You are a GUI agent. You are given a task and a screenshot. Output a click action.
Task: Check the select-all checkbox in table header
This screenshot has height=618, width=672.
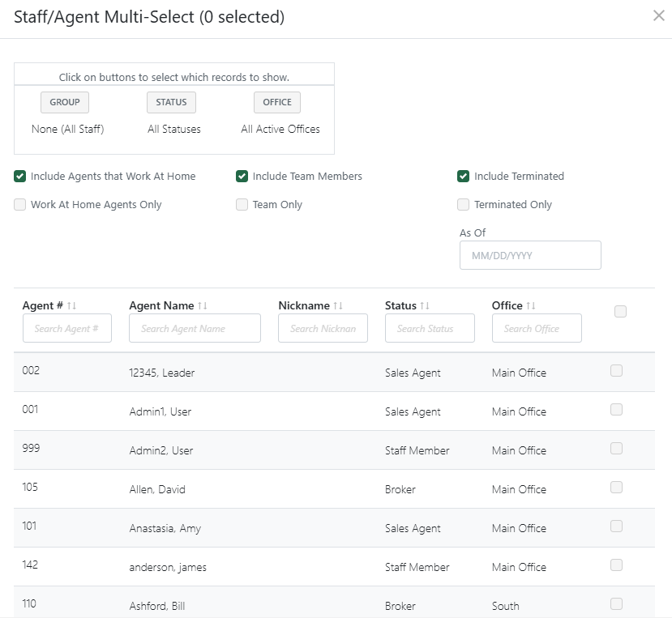(x=620, y=311)
